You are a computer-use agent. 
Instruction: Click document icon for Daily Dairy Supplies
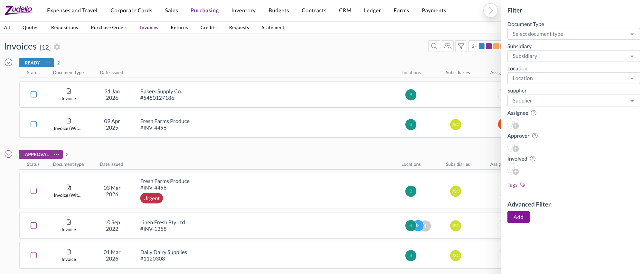click(69, 251)
